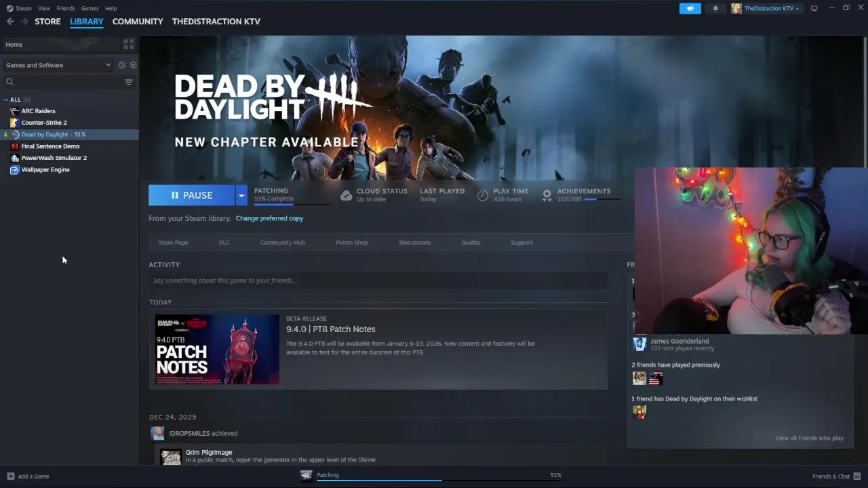Open the Games menu
The height and width of the screenshot is (488, 868).
point(90,8)
